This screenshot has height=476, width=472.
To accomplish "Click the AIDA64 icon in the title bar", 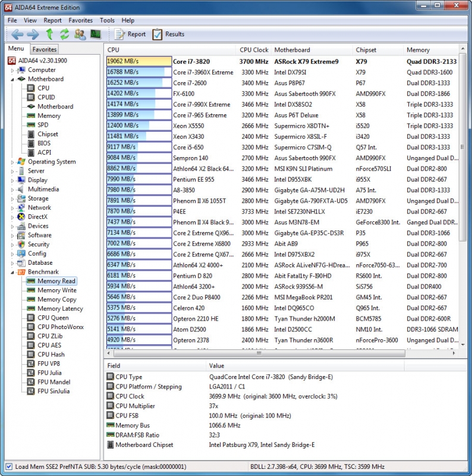I will pos(8,7).
